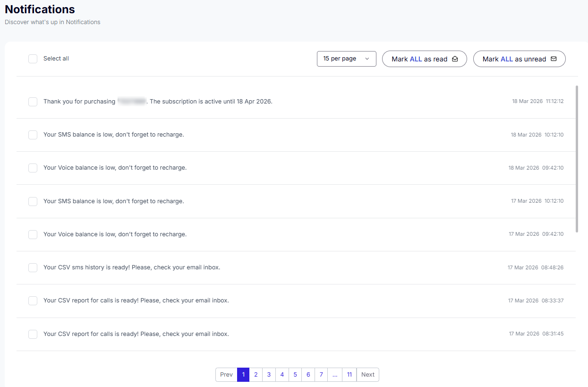Select checkbox for CSV sms history notification
This screenshot has width=588, height=387.
coord(33,267)
